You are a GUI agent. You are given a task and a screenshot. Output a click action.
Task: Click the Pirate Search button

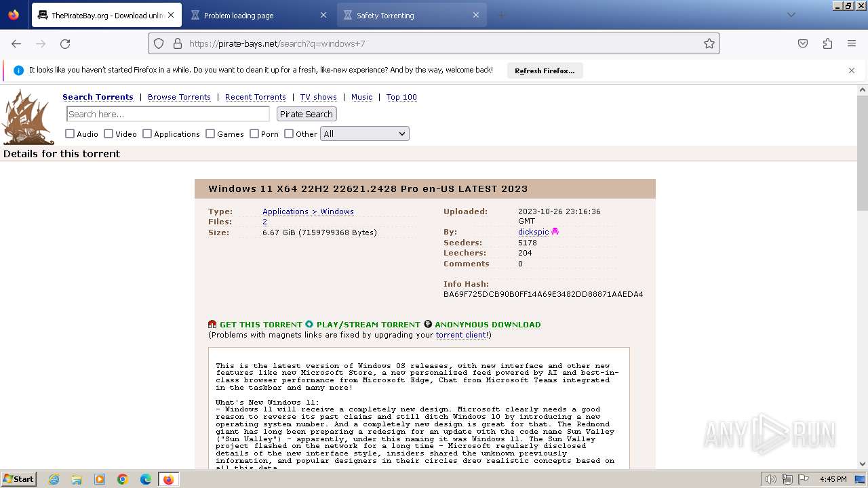coord(307,114)
